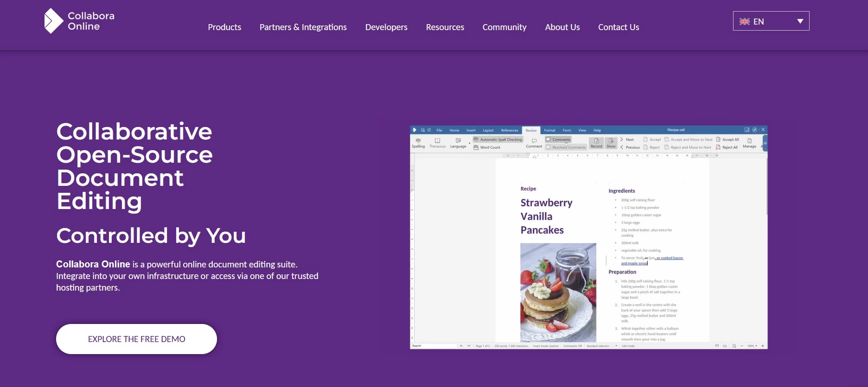868x387 pixels.
Task: Toggle Resolved Comments visibility
Action: tap(566, 147)
